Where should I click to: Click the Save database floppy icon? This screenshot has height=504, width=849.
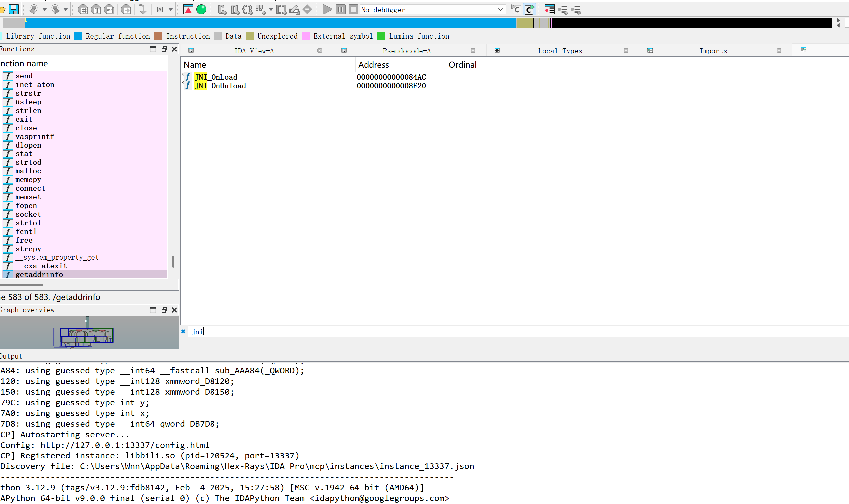point(14,9)
